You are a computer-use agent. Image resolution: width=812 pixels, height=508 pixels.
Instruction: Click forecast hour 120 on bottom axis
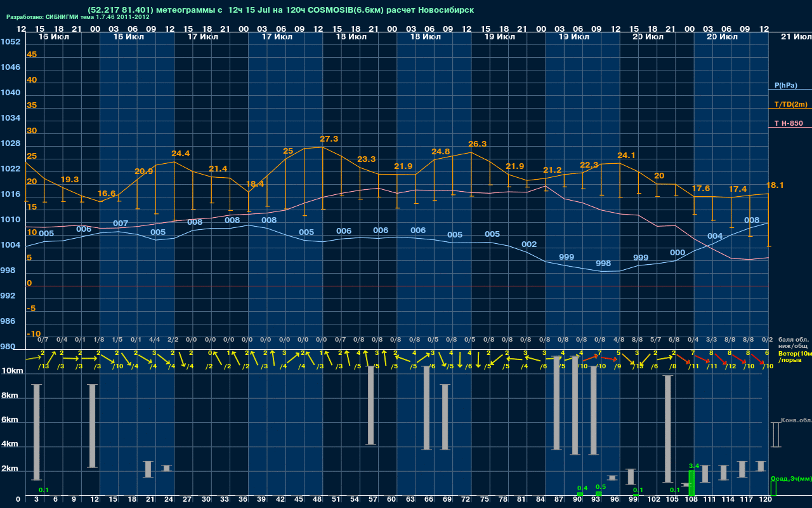click(766, 500)
